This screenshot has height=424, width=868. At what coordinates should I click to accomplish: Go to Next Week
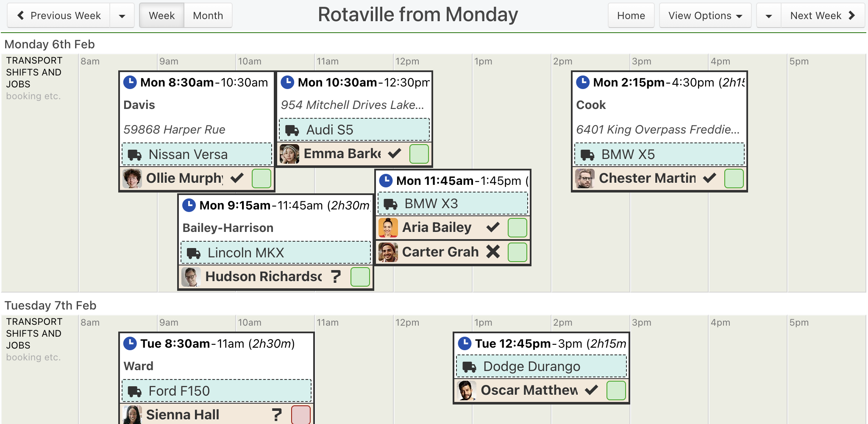(823, 16)
